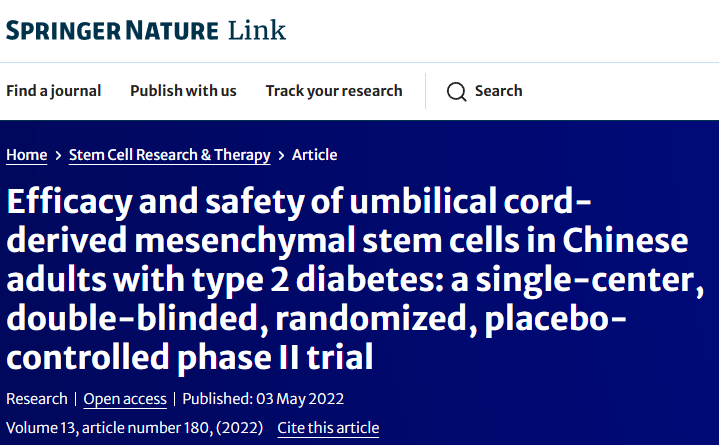Click the Article breadcrumb item

[x=314, y=155]
